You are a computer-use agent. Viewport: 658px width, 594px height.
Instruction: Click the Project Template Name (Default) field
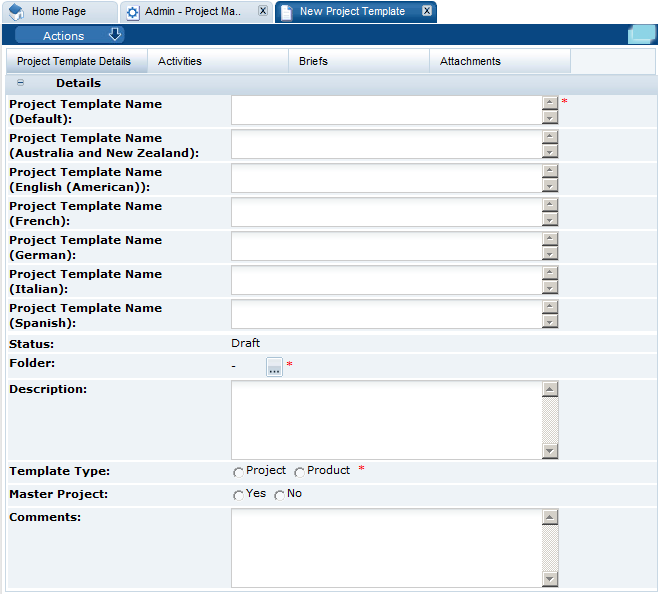(x=386, y=110)
